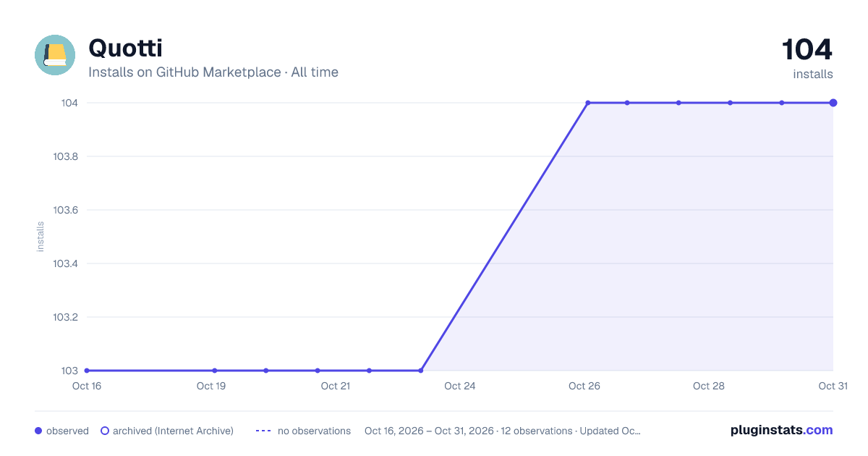
Task: Click the observed legend dot
Action: point(38,431)
